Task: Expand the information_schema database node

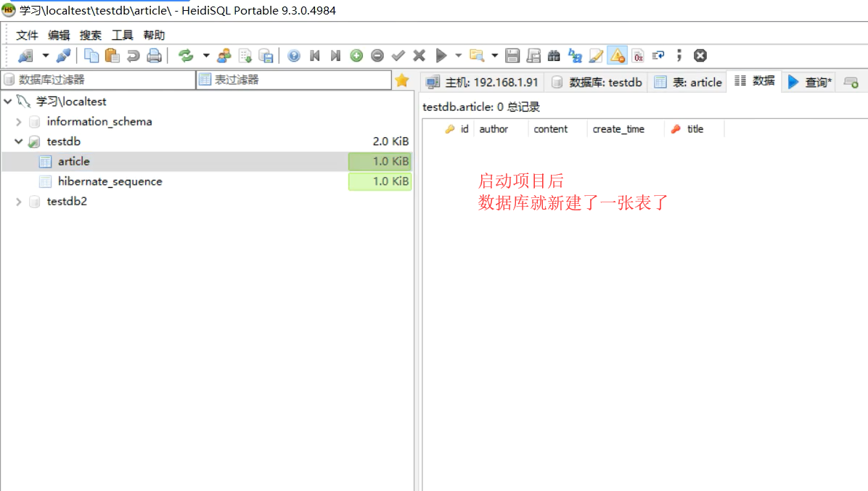Action: (x=19, y=122)
